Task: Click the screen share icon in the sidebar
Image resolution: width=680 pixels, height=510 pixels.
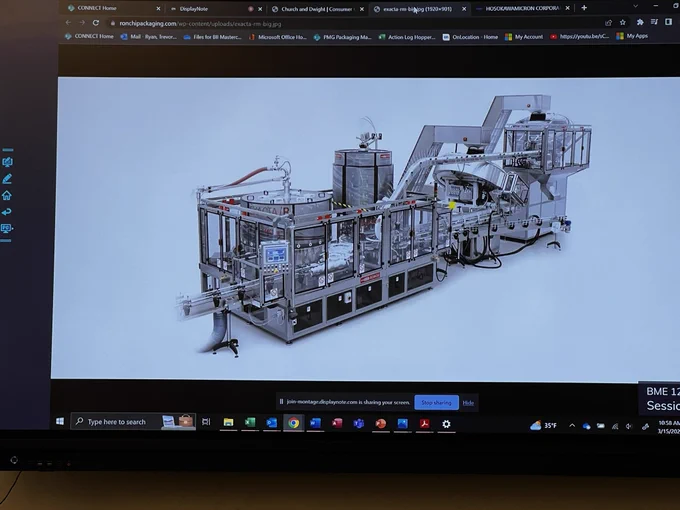Action: [7, 162]
